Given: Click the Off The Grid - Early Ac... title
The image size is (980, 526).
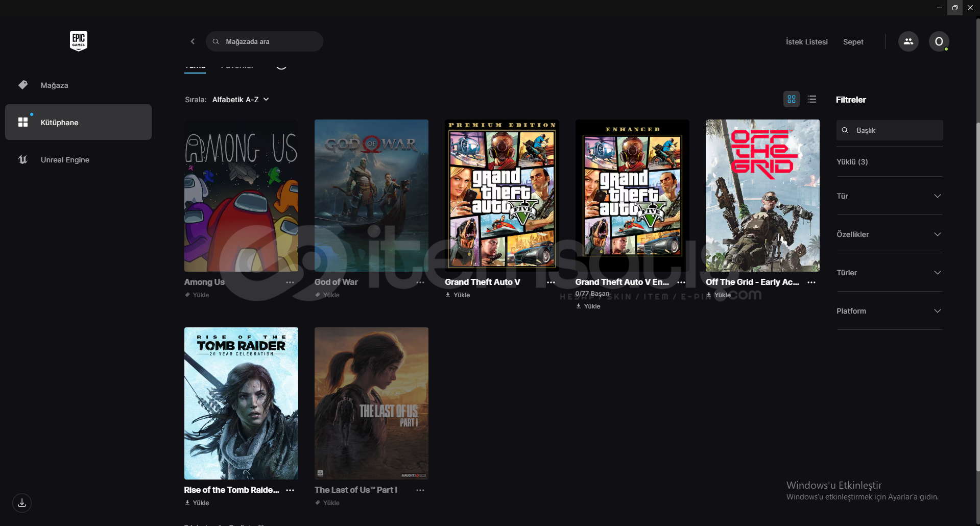Looking at the screenshot, I should [752, 282].
